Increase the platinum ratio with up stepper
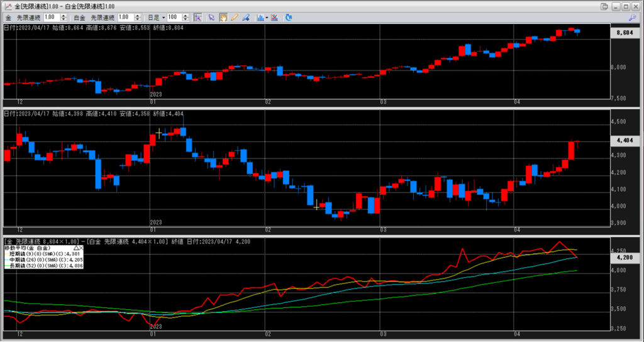 tap(138, 16)
